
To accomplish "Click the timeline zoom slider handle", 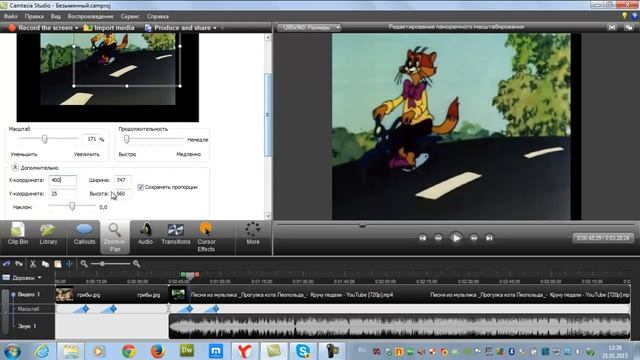I will tap(102, 264).
